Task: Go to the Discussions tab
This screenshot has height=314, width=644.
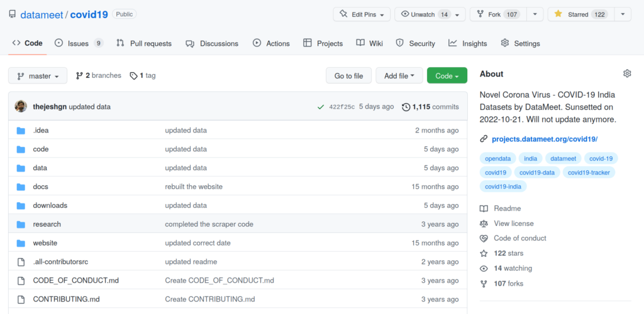Action: coord(212,43)
